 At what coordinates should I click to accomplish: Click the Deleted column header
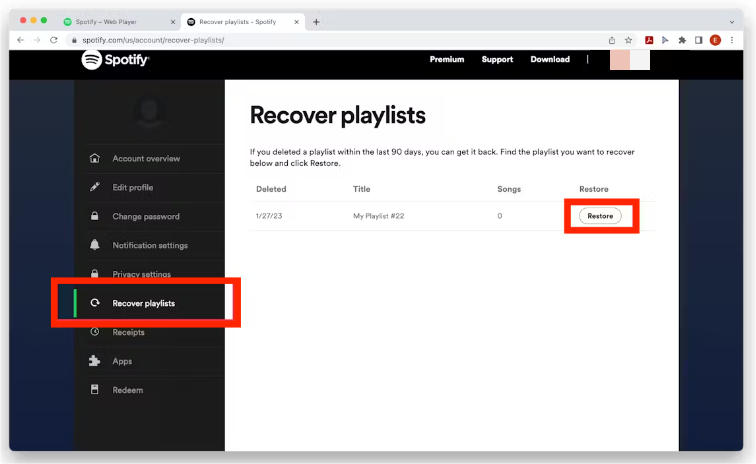pos(271,189)
